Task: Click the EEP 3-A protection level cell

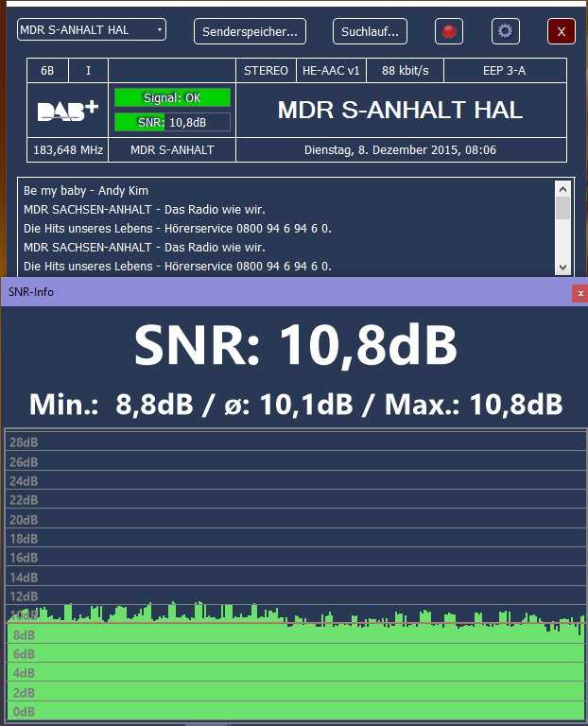Action: pos(504,71)
